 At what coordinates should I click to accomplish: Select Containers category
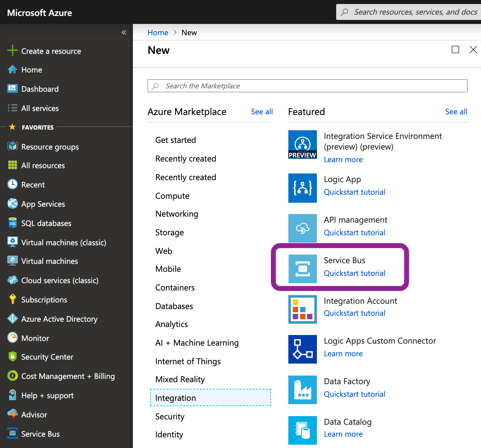coord(175,287)
